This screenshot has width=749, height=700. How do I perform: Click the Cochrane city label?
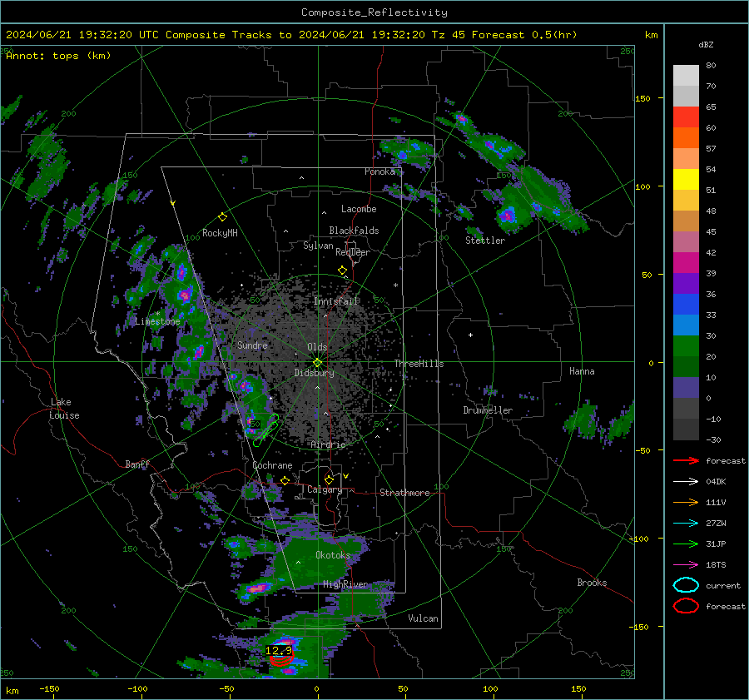tap(272, 465)
